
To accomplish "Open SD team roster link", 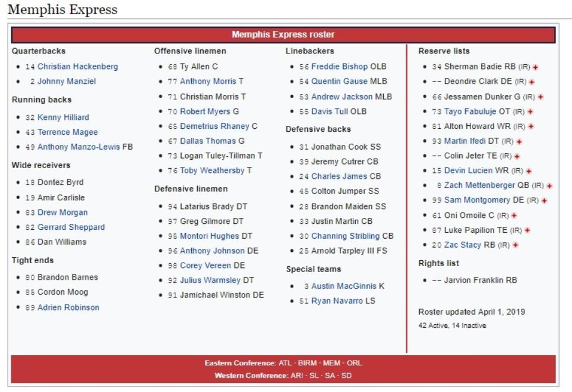I will point(346,375).
